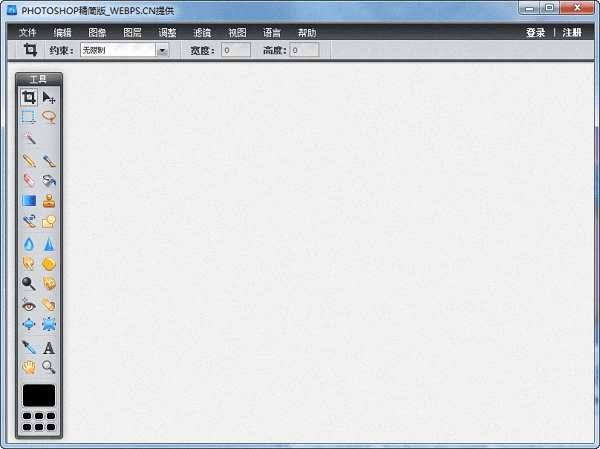Open the 滤镜 menu
The image size is (600, 449).
click(x=202, y=33)
